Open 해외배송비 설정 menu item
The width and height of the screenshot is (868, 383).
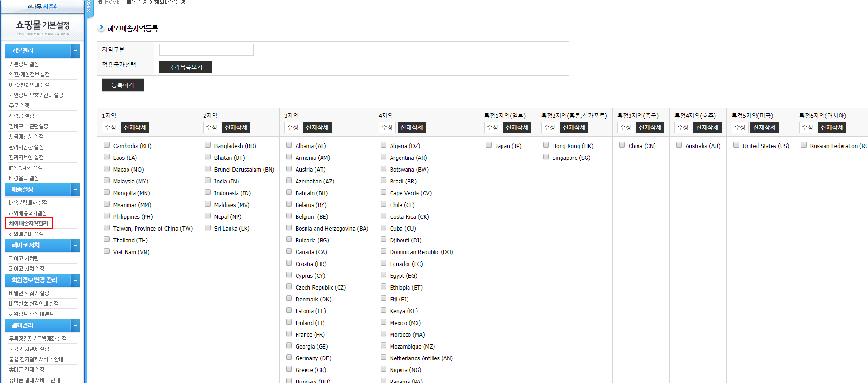tap(26, 234)
